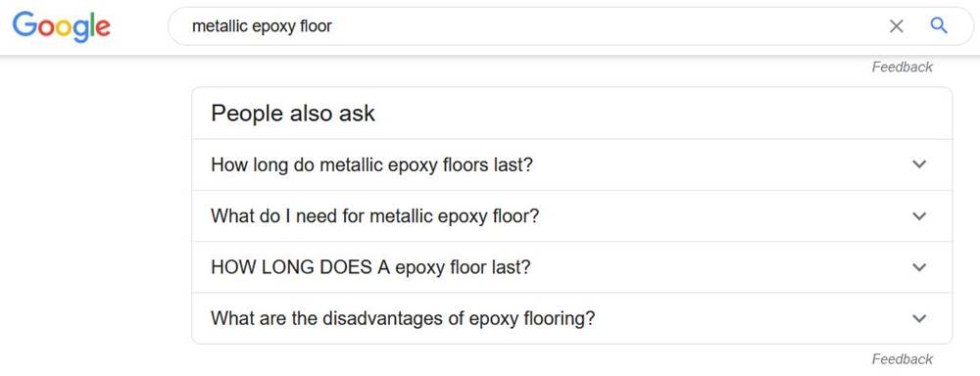Expand chevron for "HOW LONG DOES A epoxy floor last?"
The width and height of the screenshot is (980, 376).
tap(919, 267)
